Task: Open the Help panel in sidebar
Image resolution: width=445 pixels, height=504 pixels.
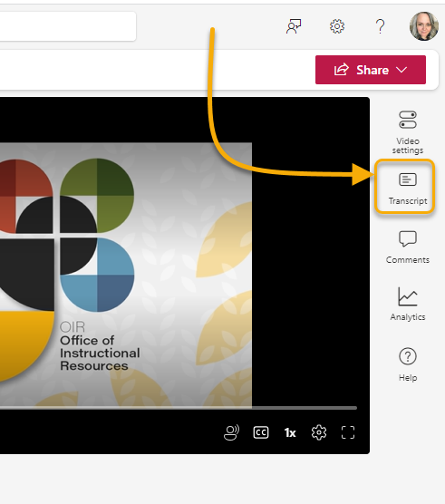Action: pyautogui.click(x=408, y=364)
